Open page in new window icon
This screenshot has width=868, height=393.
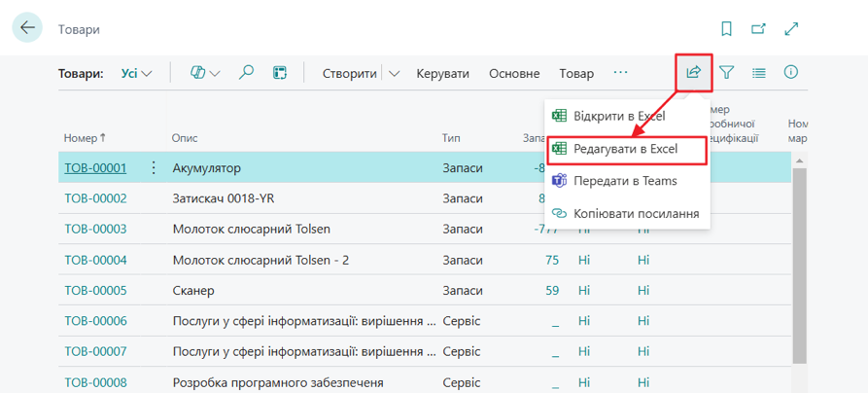[x=759, y=29]
